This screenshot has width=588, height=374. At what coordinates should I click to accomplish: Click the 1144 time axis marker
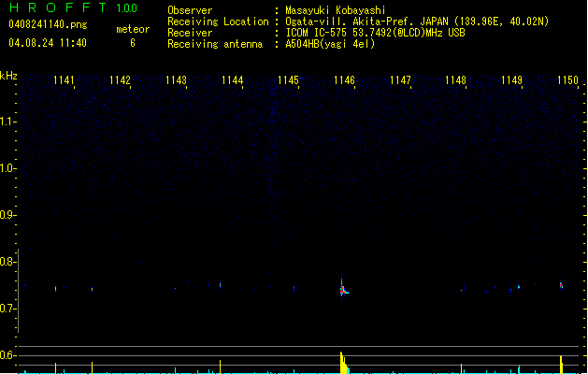233,80
